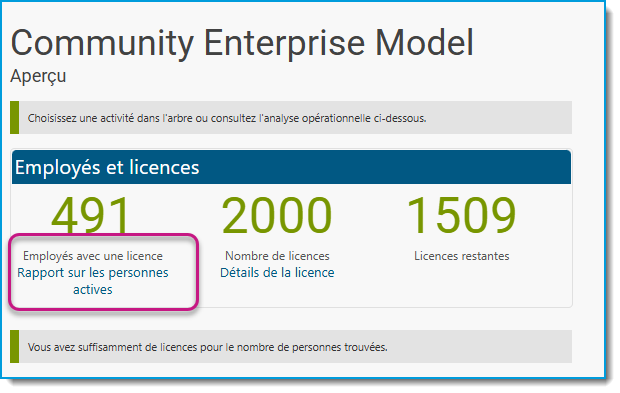The height and width of the screenshot is (393, 620).
Task: Click the 1509 remaining licences number
Action: 461,215
